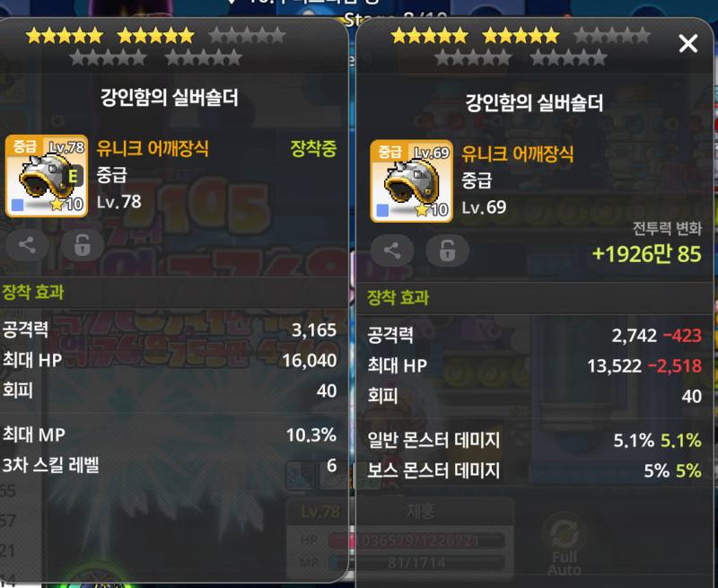Click the 3차 스킬 레벨 stat row
The image size is (718, 588).
[x=170, y=465]
